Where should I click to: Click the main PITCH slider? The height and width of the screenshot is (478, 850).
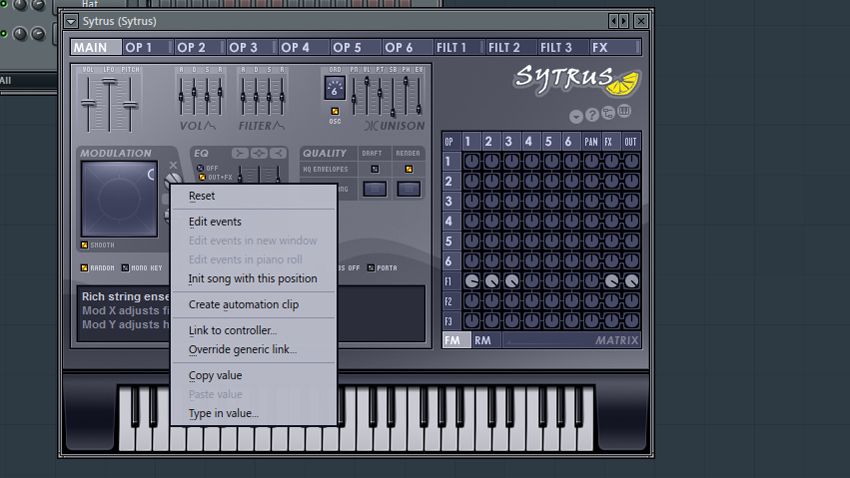click(130, 104)
